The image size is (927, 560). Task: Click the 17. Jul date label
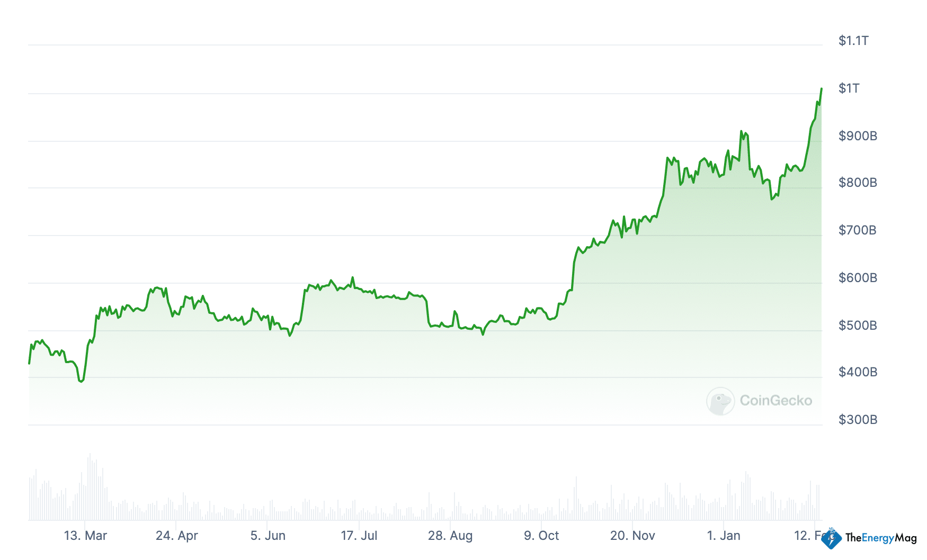359,536
